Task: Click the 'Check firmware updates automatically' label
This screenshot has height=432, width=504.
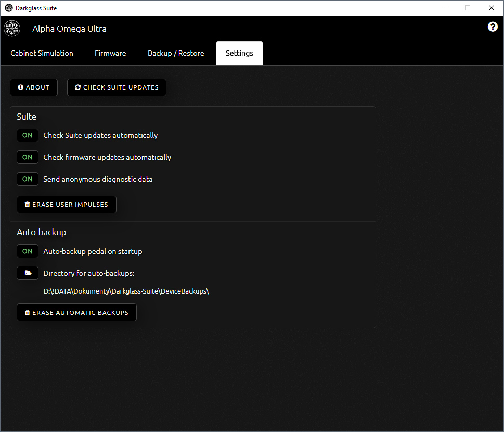Action: coord(107,157)
